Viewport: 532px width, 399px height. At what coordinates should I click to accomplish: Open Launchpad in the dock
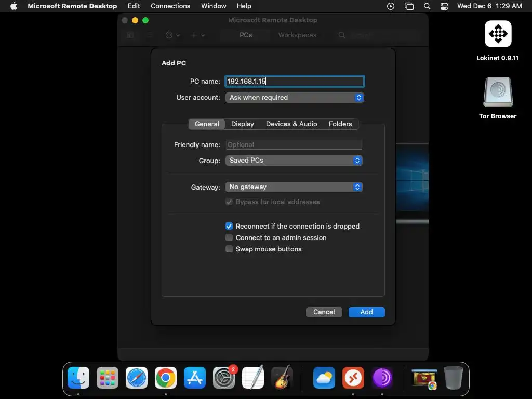pos(108,378)
